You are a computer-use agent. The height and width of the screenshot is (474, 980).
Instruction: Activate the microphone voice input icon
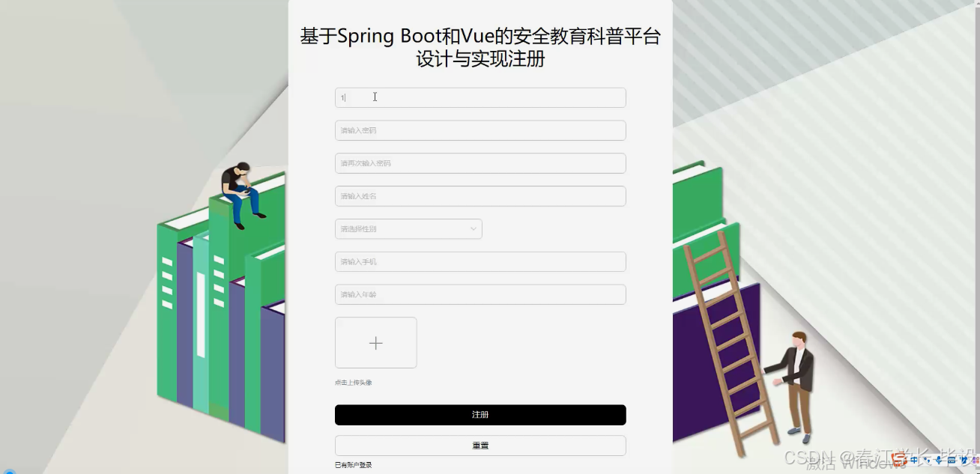(x=939, y=460)
